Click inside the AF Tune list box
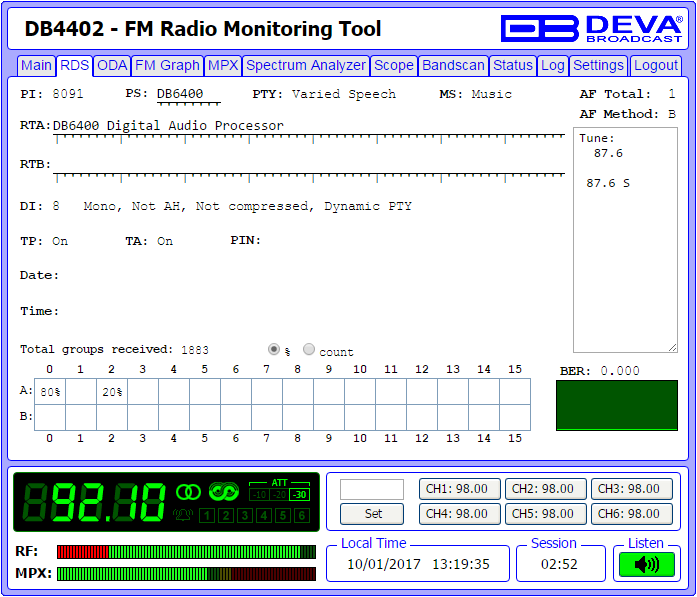The width and height of the screenshot is (697, 597). [x=625, y=240]
